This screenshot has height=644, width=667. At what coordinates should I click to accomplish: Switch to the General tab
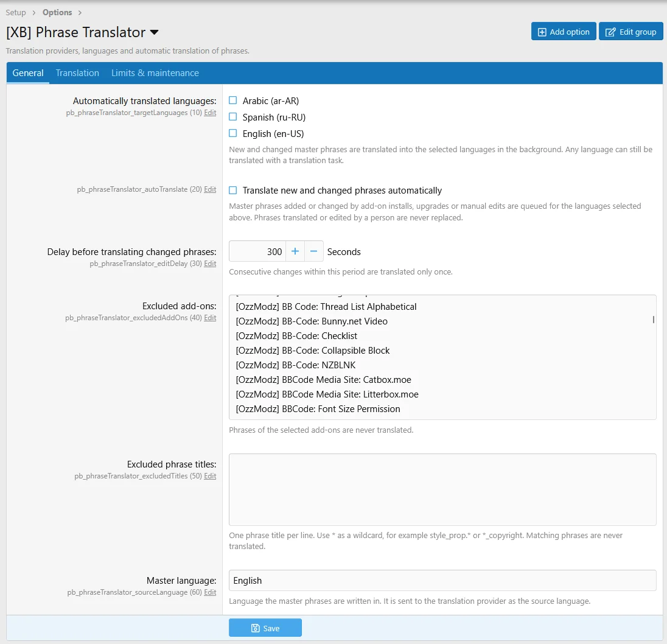point(27,72)
